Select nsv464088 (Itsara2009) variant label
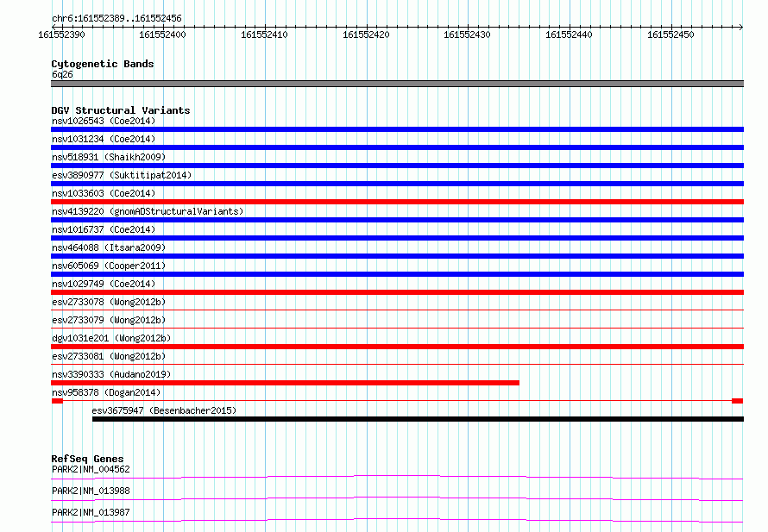The height and width of the screenshot is (532, 768). tap(109, 247)
